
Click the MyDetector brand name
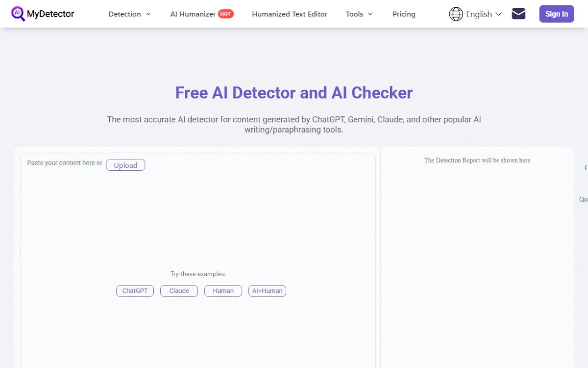50,14
